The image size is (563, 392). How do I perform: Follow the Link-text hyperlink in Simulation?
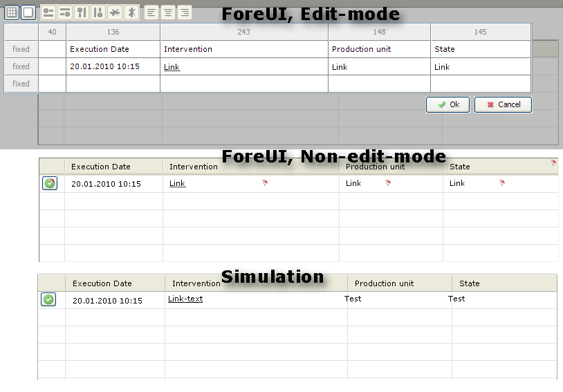(x=185, y=299)
